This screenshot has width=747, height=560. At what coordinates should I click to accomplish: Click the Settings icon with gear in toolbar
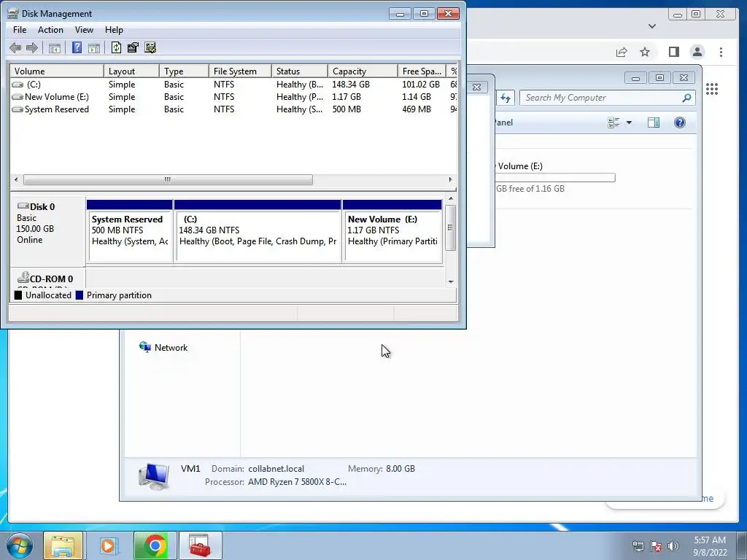[150, 47]
